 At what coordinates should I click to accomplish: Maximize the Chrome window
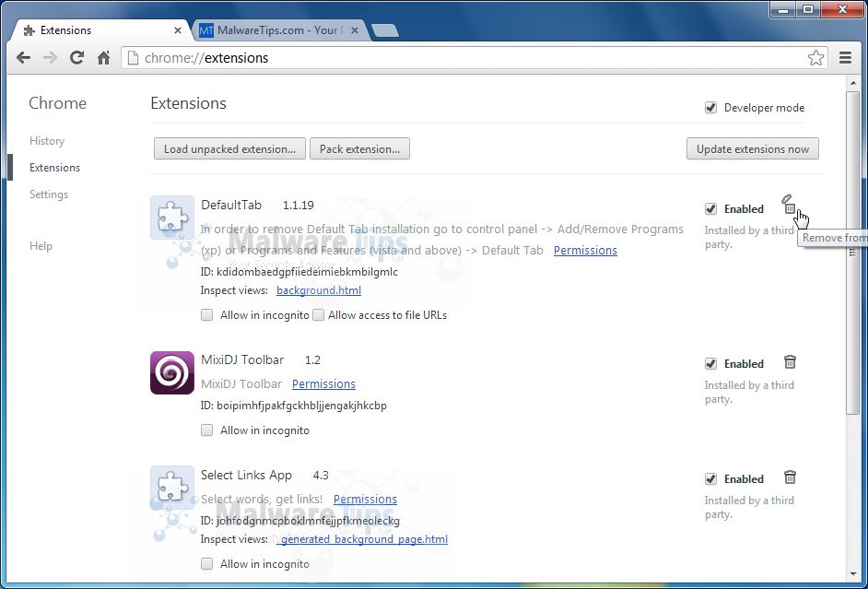(x=808, y=9)
